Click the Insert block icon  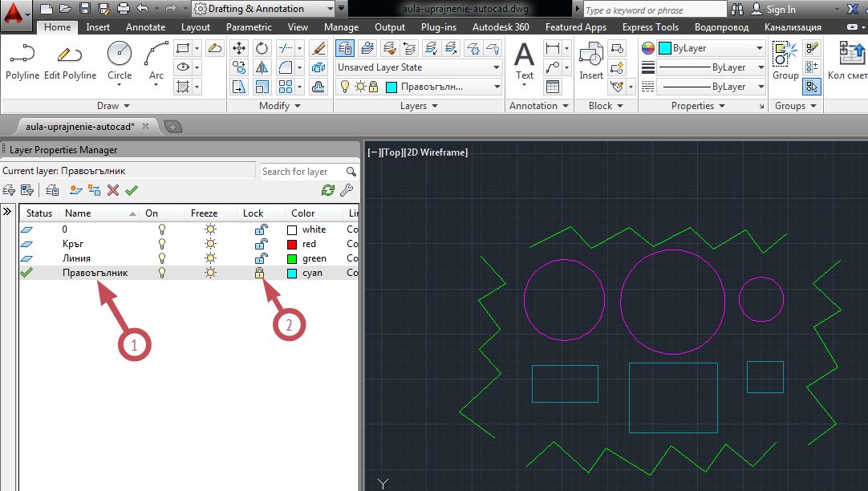(591, 62)
